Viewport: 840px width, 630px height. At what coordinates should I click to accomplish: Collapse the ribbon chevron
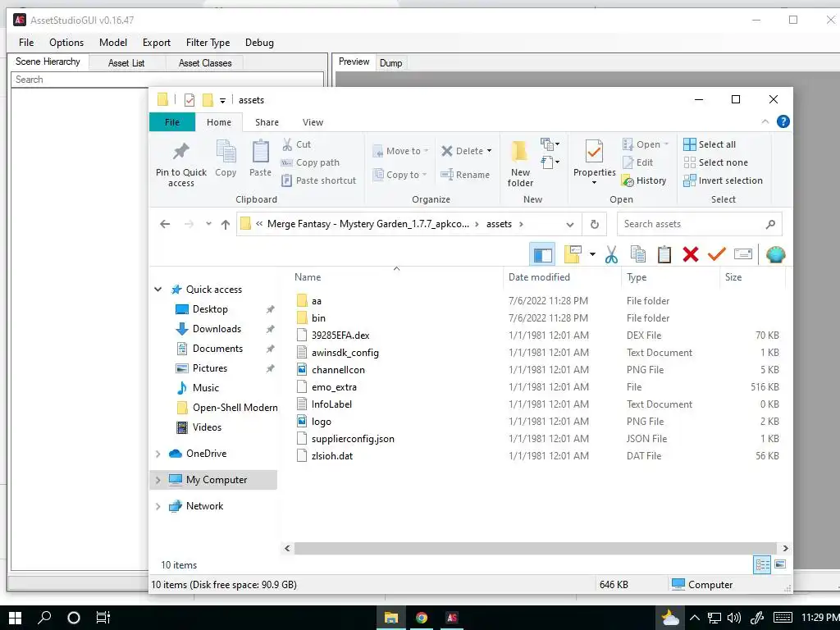point(765,121)
